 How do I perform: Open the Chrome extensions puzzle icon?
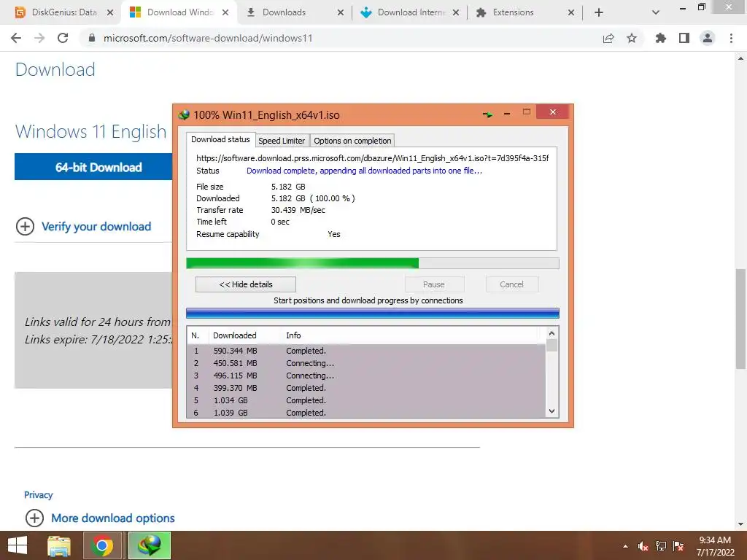(661, 38)
